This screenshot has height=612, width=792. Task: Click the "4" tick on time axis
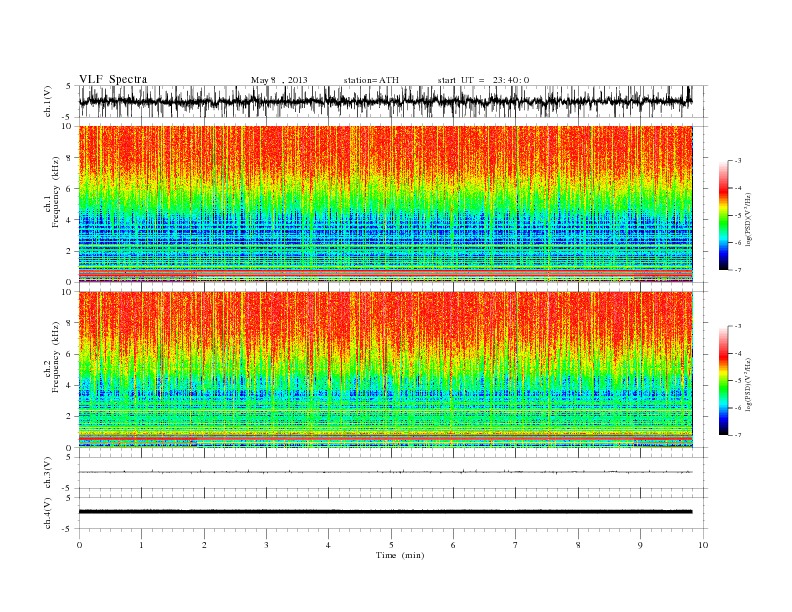coord(328,545)
